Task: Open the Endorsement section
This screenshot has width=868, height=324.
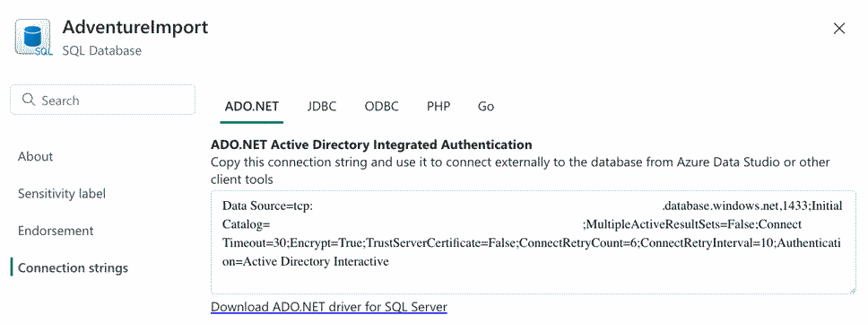Action: point(56,231)
